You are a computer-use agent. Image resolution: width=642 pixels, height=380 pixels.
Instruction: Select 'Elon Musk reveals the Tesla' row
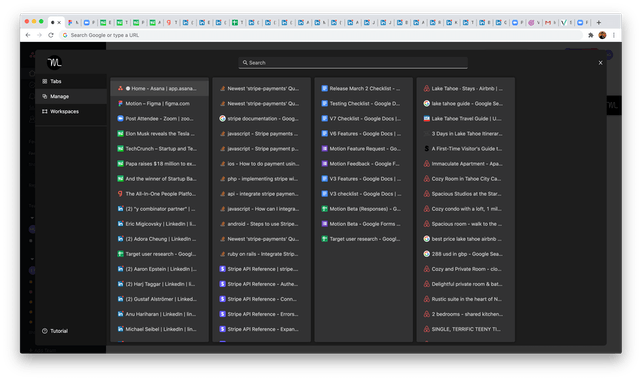[x=159, y=133]
